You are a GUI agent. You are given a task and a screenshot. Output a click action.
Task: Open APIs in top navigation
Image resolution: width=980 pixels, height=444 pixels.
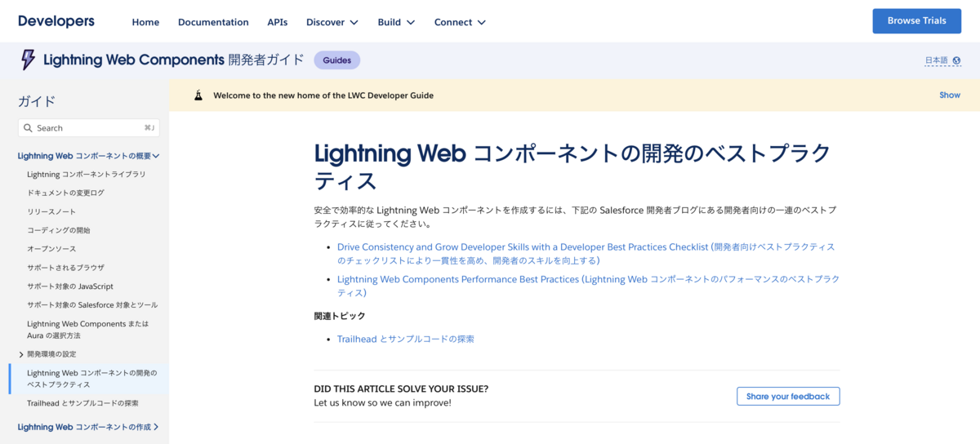click(x=278, y=22)
